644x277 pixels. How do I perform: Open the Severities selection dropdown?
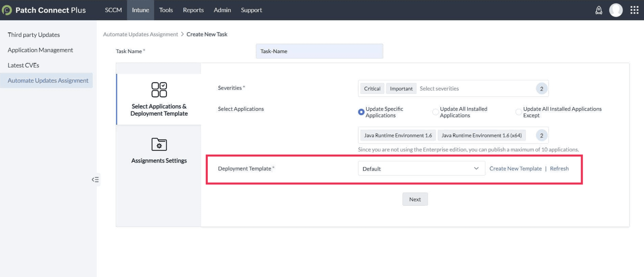click(475, 88)
